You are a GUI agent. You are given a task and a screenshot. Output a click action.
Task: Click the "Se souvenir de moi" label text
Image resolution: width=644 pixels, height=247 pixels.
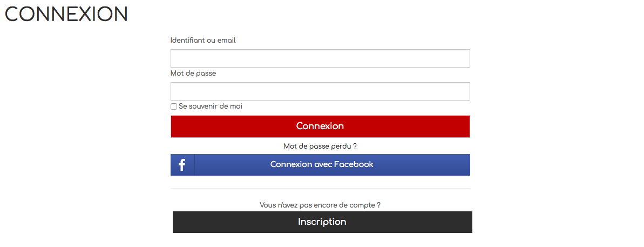coord(211,106)
